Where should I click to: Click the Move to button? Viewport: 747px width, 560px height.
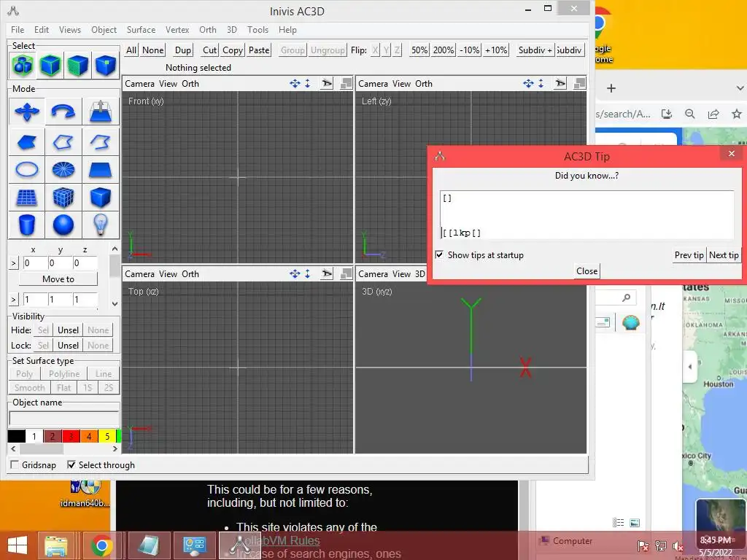(x=58, y=279)
